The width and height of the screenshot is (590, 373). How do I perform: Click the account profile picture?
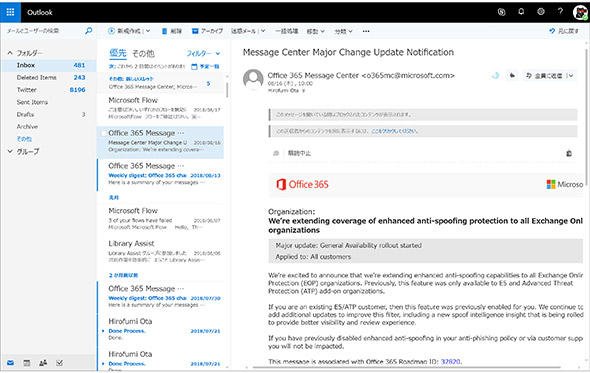click(581, 12)
